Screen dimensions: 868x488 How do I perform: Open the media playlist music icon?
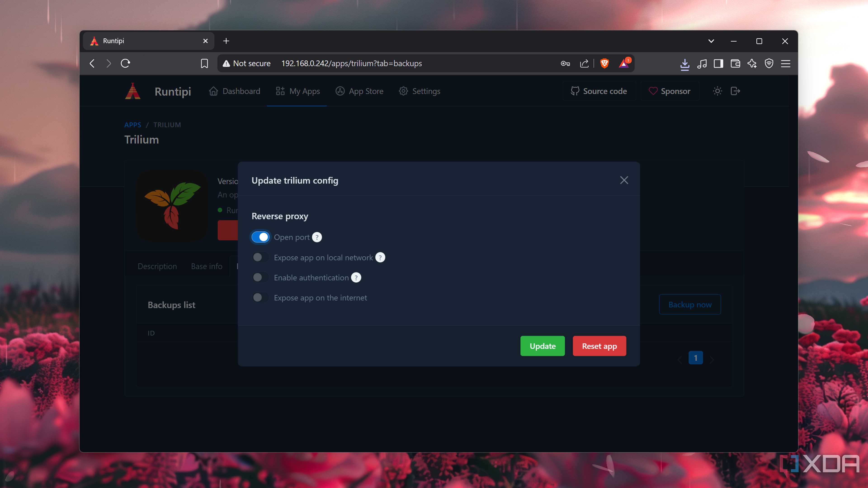coord(702,63)
